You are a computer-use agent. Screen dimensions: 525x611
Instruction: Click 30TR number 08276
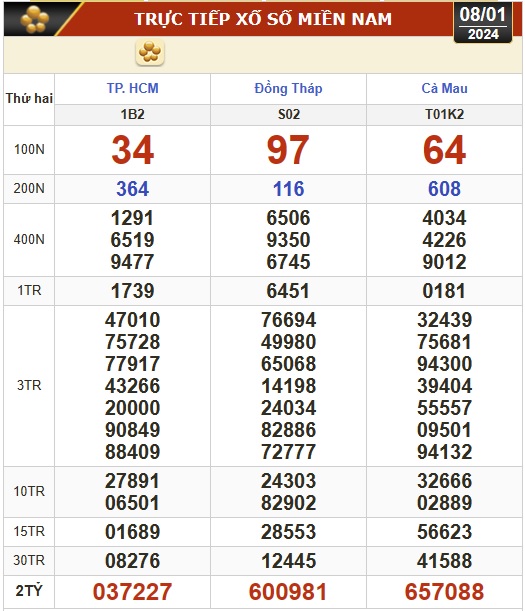[x=133, y=562]
